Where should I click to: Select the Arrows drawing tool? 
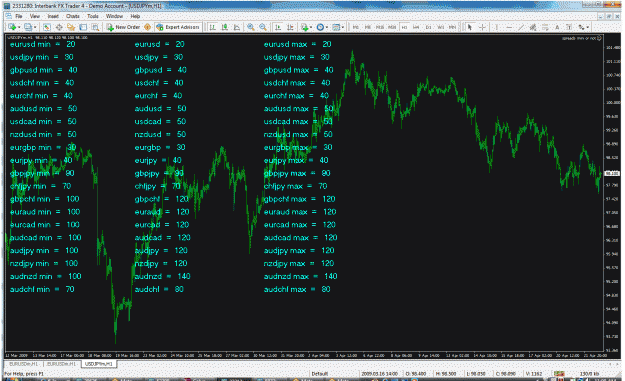coord(581,27)
